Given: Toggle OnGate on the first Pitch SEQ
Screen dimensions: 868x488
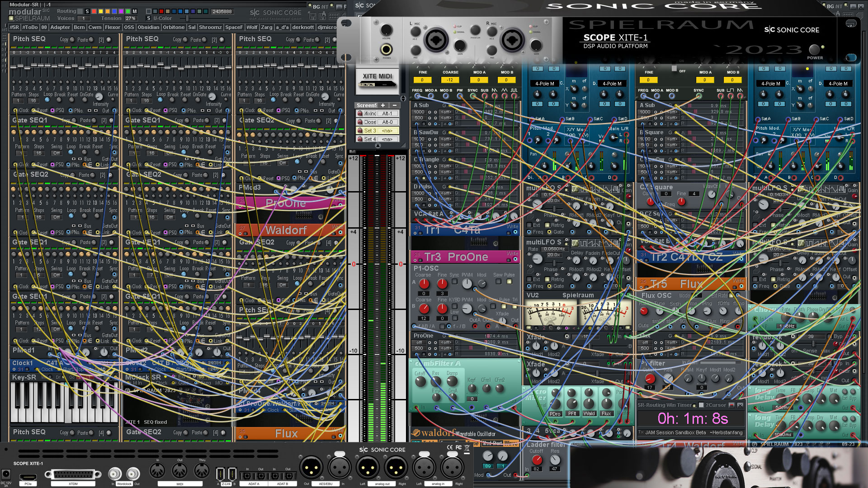Looking at the screenshot, I should [x=85, y=99].
